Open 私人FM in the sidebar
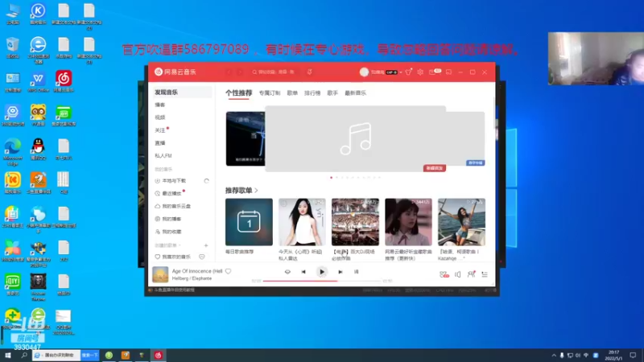 [x=163, y=156]
